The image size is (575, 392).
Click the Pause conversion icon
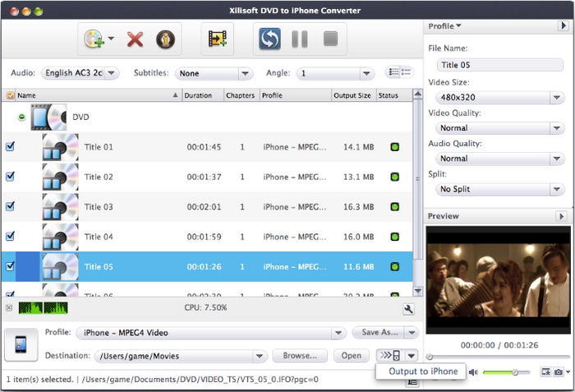click(x=300, y=39)
